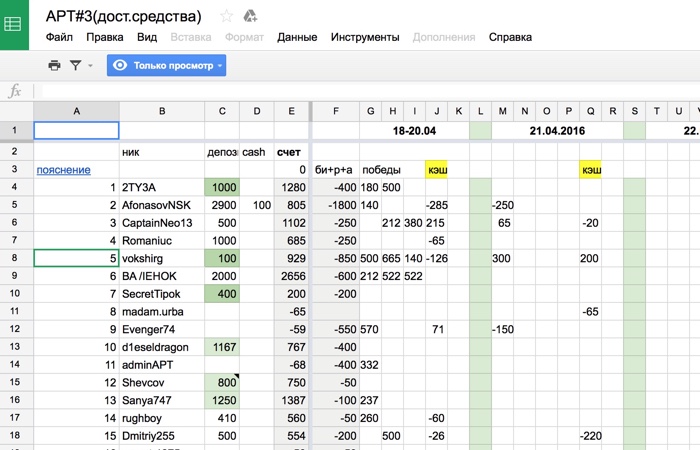Select column F header
The image size is (700, 450).
tap(336, 111)
